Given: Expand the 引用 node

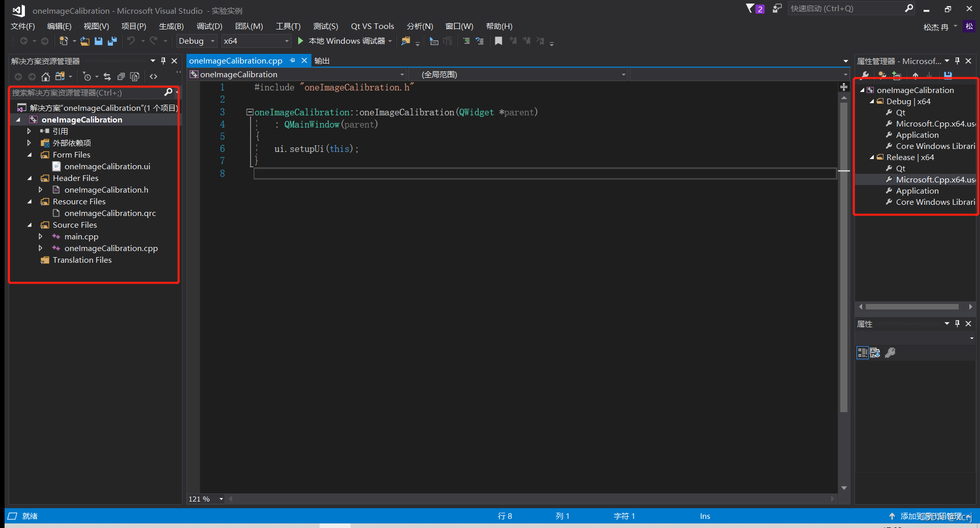Looking at the screenshot, I should coord(29,131).
